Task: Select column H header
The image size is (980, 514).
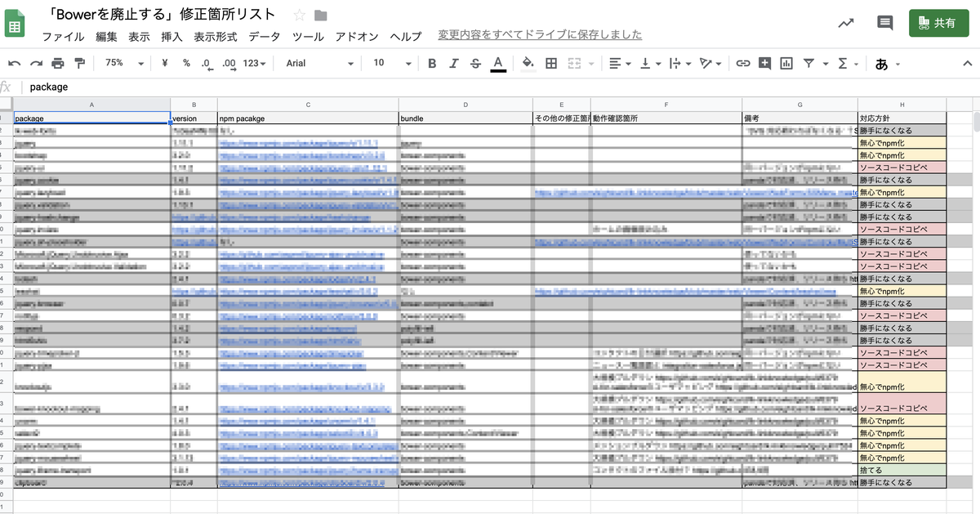Action: pyautogui.click(x=902, y=105)
